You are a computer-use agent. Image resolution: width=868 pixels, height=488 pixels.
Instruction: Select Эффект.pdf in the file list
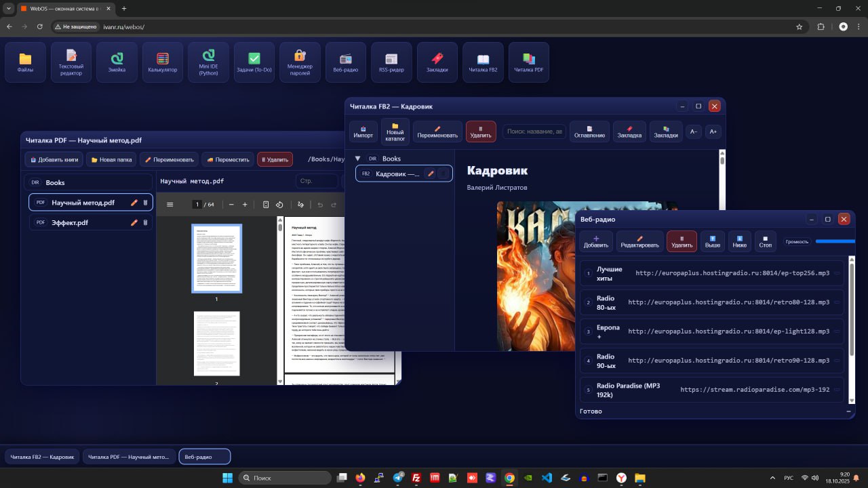tap(91, 222)
